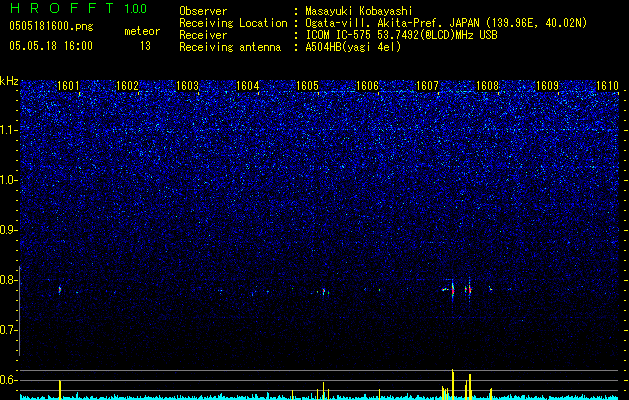Image resolution: width=629 pixels, height=400 pixels.
Task: Click the 1606 time marker
Action: point(368,86)
